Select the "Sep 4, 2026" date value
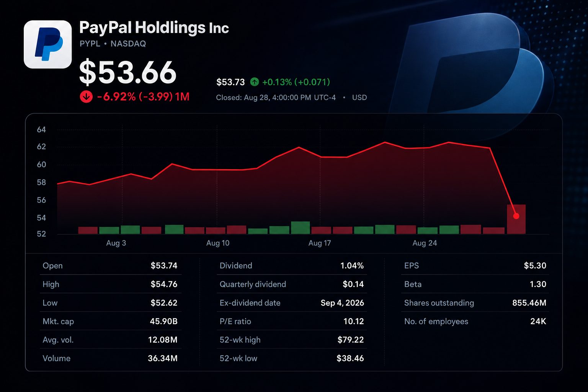Viewport: 588px width, 392px height. click(342, 303)
